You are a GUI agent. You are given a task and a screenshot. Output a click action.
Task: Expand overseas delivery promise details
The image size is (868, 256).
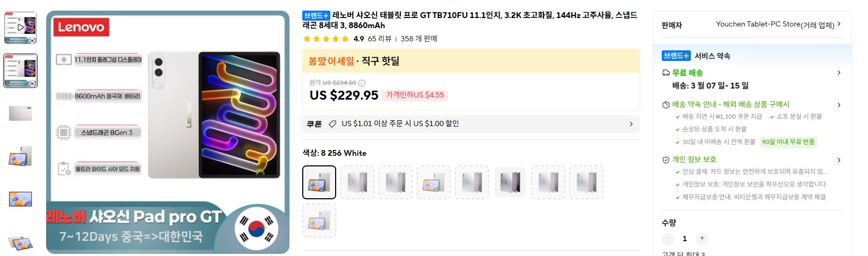click(x=839, y=105)
